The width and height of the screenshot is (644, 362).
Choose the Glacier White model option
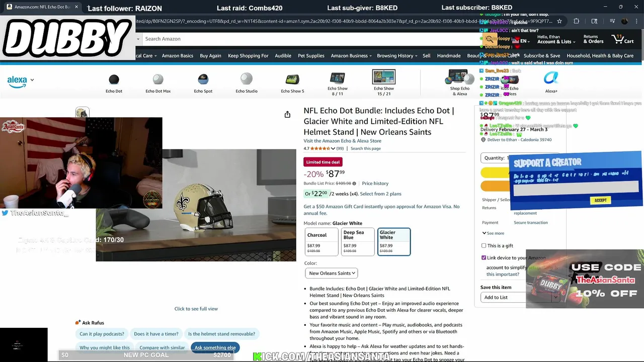point(394,242)
